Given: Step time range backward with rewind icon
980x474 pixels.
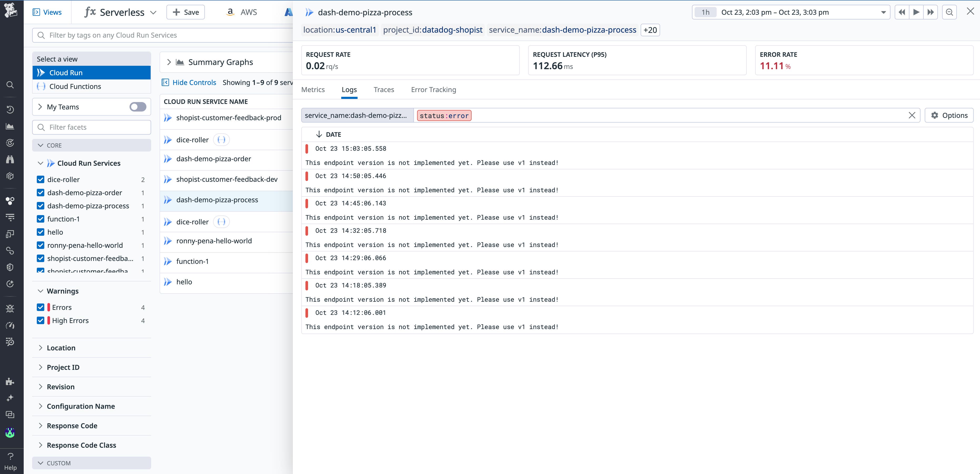Looking at the screenshot, I should click(902, 12).
